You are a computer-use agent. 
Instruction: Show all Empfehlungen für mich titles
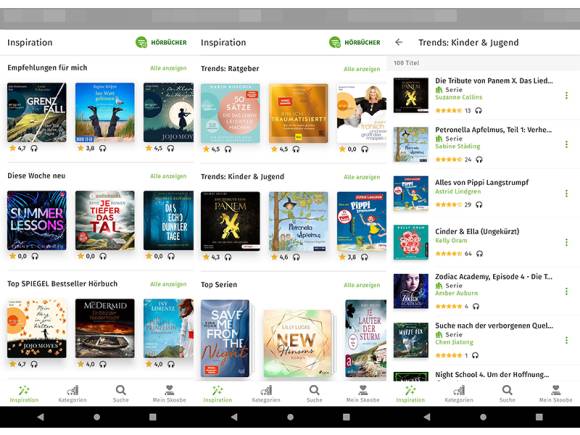click(168, 68)
